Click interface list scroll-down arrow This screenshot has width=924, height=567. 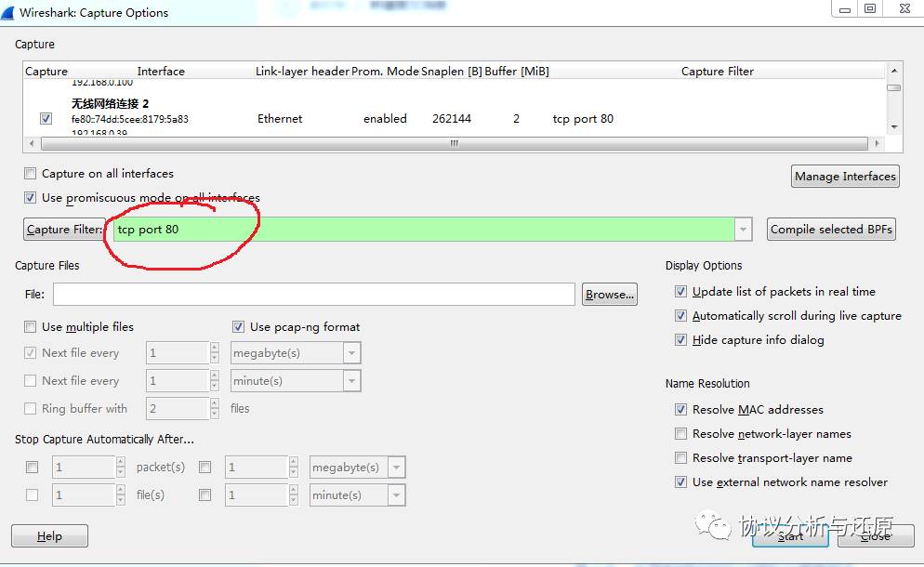(894, 126)
